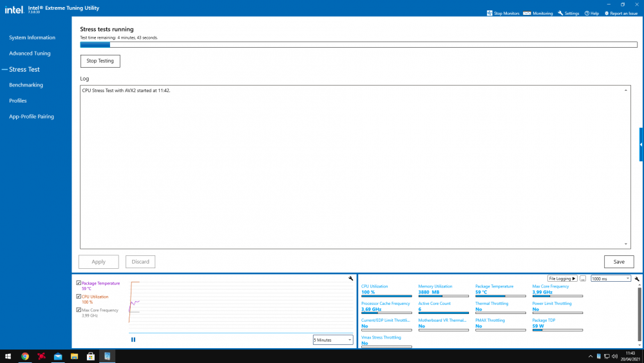This screenshot has height=363, width=644.
Task: Toggle the CPU Utilization graph checkbox
Action: click(79, 297)
